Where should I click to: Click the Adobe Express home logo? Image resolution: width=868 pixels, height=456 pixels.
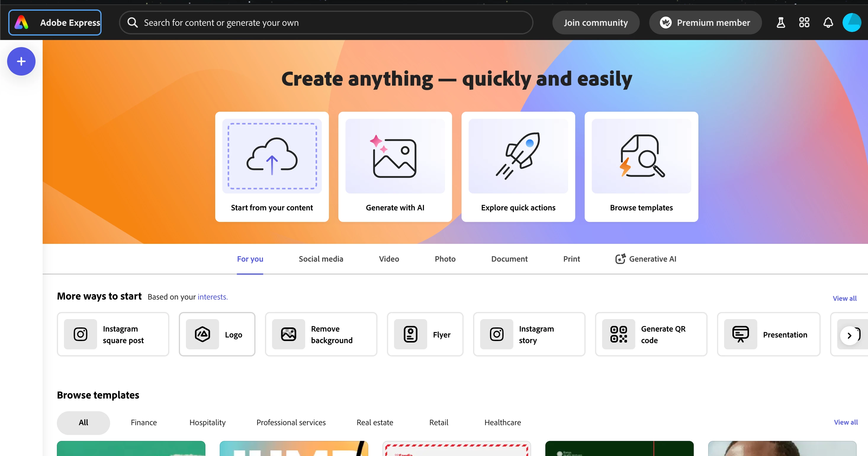pos(55,23)
